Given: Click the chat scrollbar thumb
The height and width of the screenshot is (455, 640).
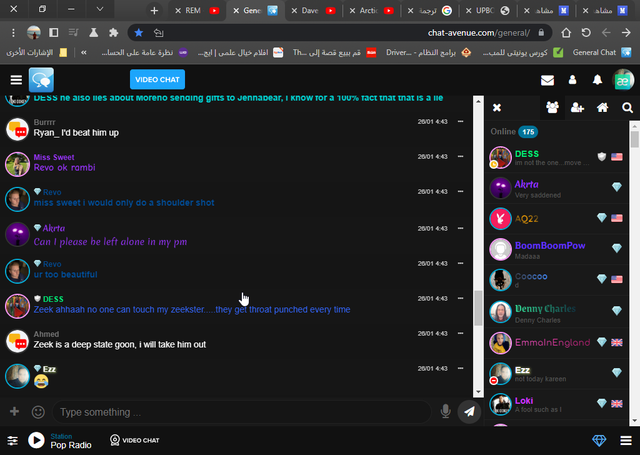Looking at the screenshot, I should click(478, 307).
